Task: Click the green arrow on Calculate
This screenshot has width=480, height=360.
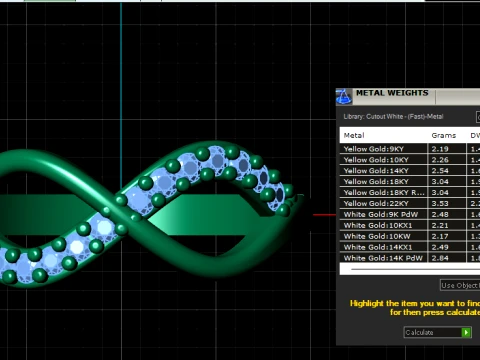Action: coord(466,332)
